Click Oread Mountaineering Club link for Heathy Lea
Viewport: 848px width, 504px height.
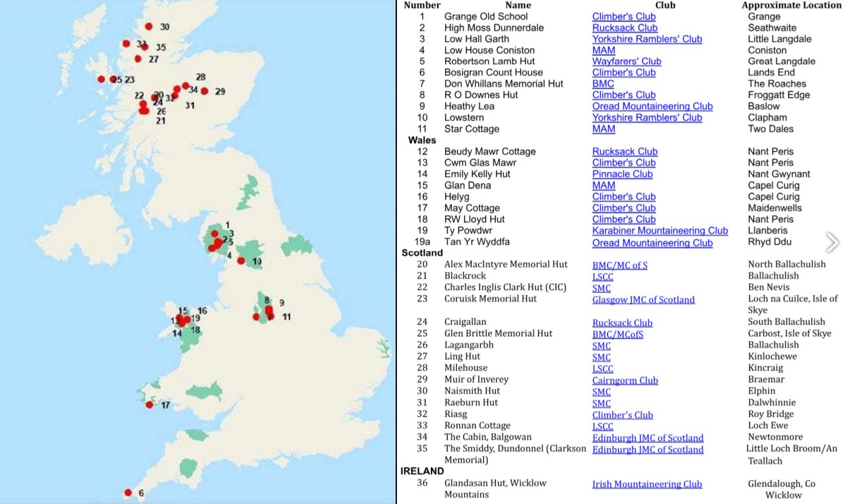coord(652,106)
